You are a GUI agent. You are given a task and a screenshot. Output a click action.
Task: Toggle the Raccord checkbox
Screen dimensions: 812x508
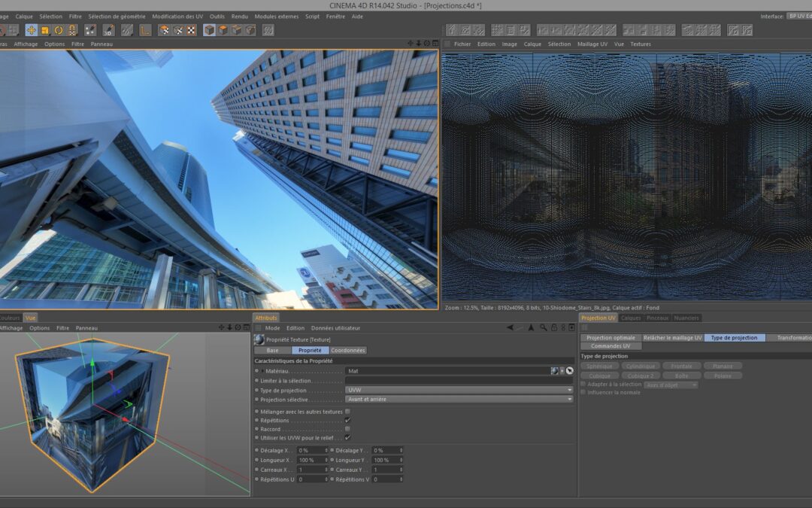pyautogui.click(x=347, y=429)
